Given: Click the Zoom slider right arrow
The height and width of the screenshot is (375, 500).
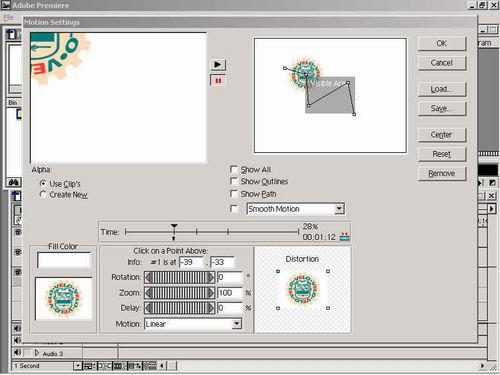Looking at the screenshot, I should (x=211, y=293).
